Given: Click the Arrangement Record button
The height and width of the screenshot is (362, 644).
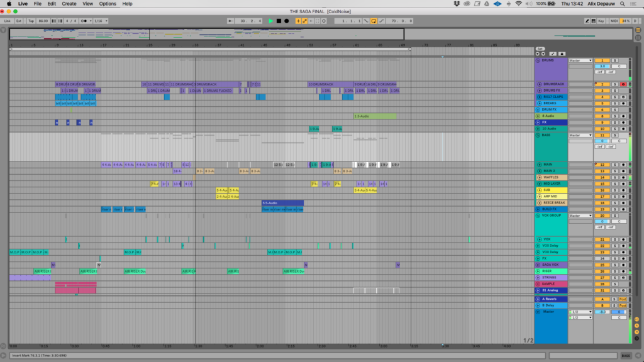Looking at the screenshot, I should point(286,21).
